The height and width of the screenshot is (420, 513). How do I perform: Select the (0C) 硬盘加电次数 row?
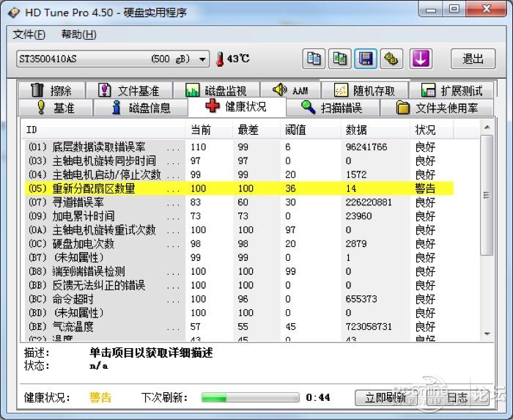(x=240, y=243)
